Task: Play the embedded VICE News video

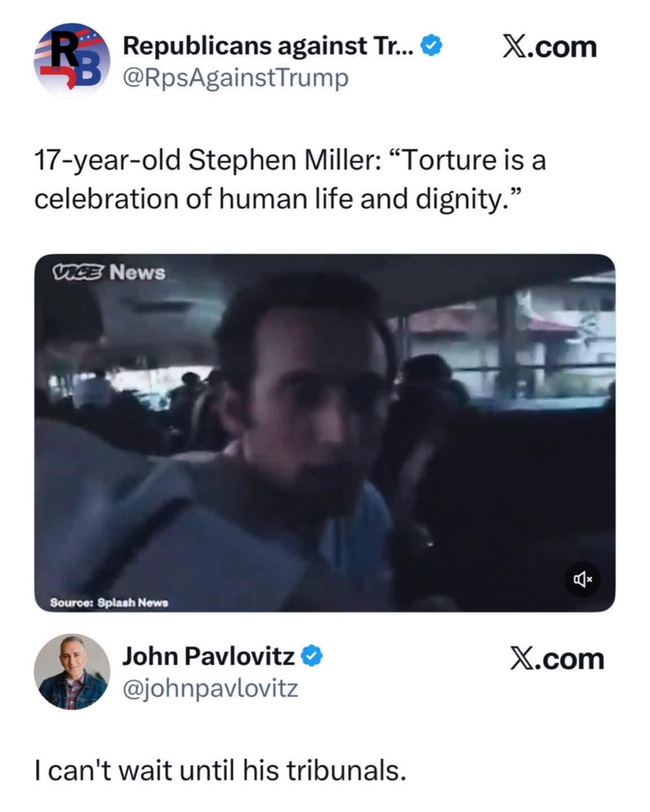Action: pos(324,433)
